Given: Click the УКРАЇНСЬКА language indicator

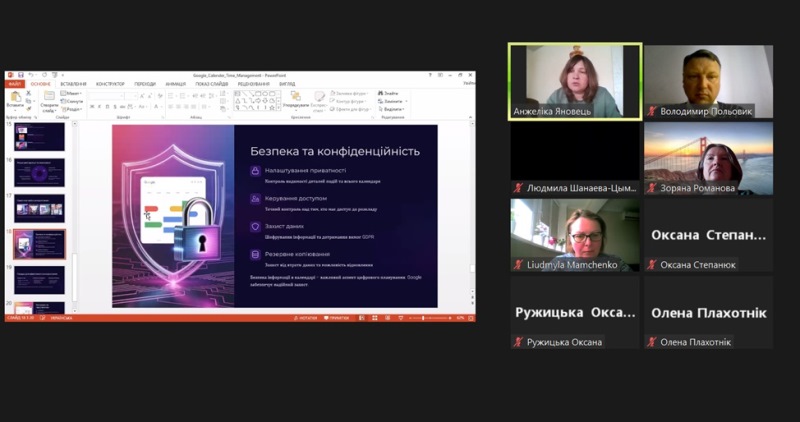Looking at the screenshot, I should point(61,318).
